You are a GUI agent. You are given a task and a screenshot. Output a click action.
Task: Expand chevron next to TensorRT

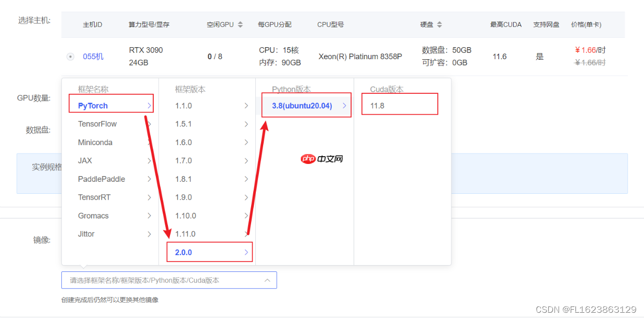point(149,198)
